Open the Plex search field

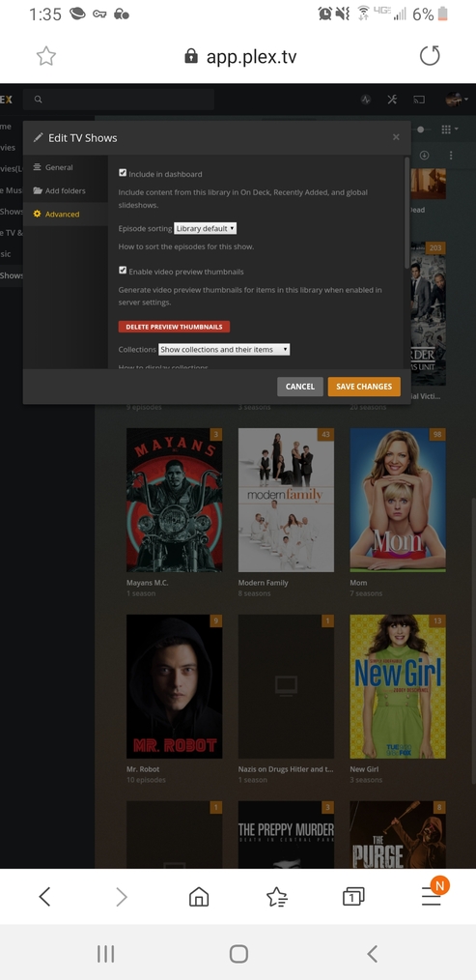[x=119, y=100]
